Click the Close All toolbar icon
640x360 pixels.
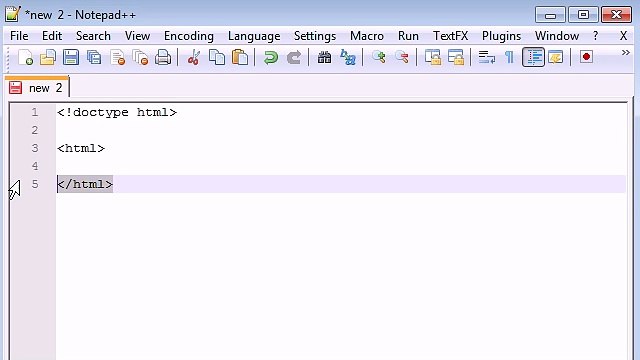140,57
